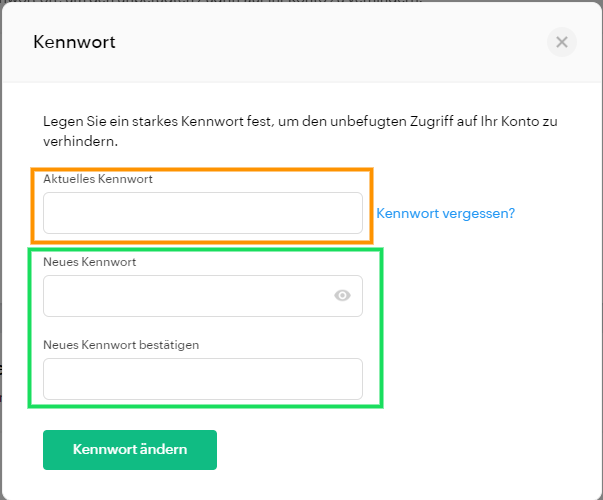The height and width of the screenshot is (500, 603).
Task: Activate the Neues Kennwort bestätigen input box
Action: (x=203, y=379)
